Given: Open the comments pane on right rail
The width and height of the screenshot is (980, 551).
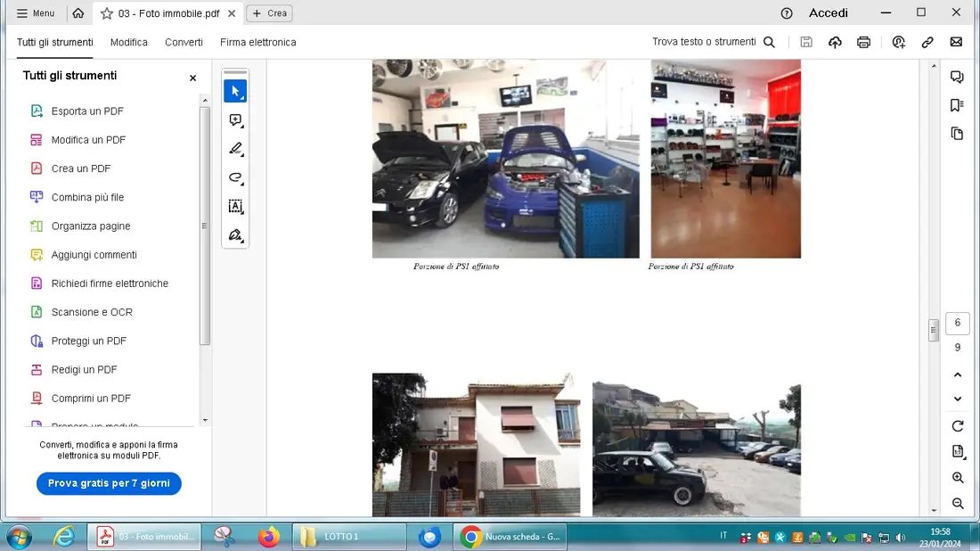Looking at the screenshot, I should [x=957, y=77].
